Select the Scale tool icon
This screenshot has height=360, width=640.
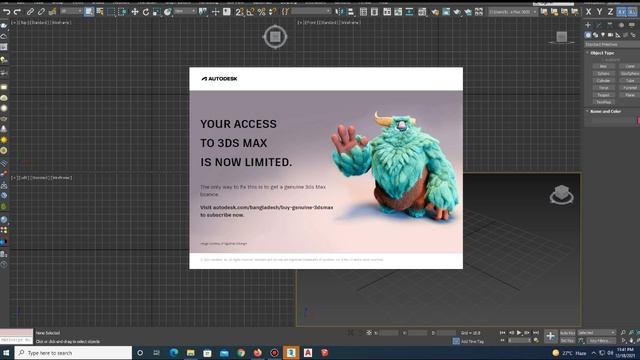pyautogui.click(x=156, y=12)
